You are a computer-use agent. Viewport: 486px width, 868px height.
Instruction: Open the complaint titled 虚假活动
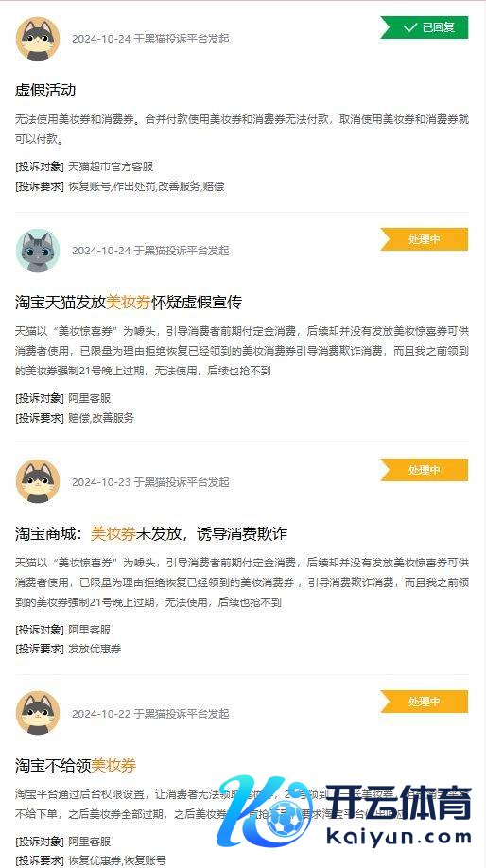[45, 90]
